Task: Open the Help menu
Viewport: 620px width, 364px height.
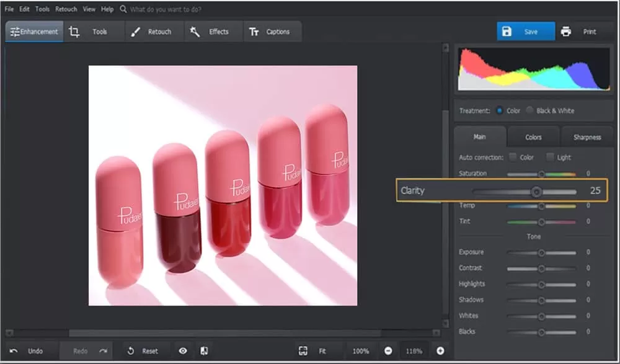Action: 107,9
